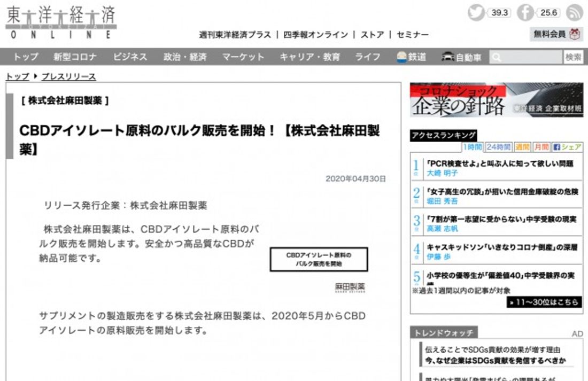Switch ranking to the 24時間 tab
This screenshot has height=381, width=588.
[498, 147]
